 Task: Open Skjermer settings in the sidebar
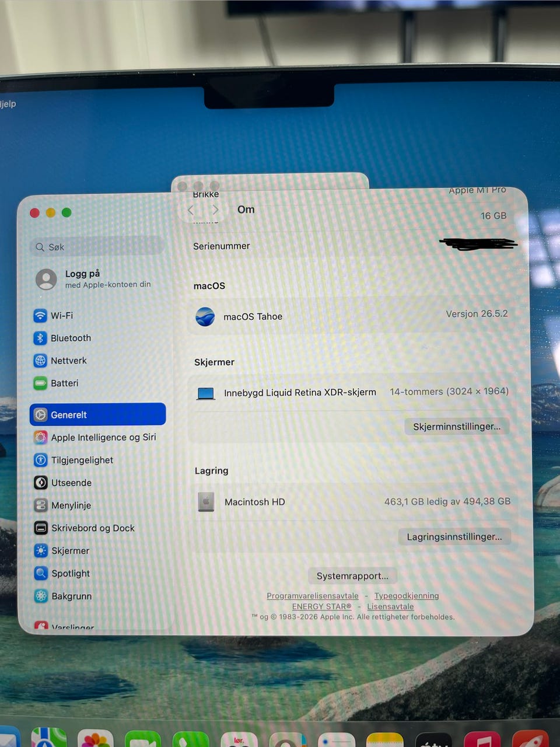click(x=62, y=551)
